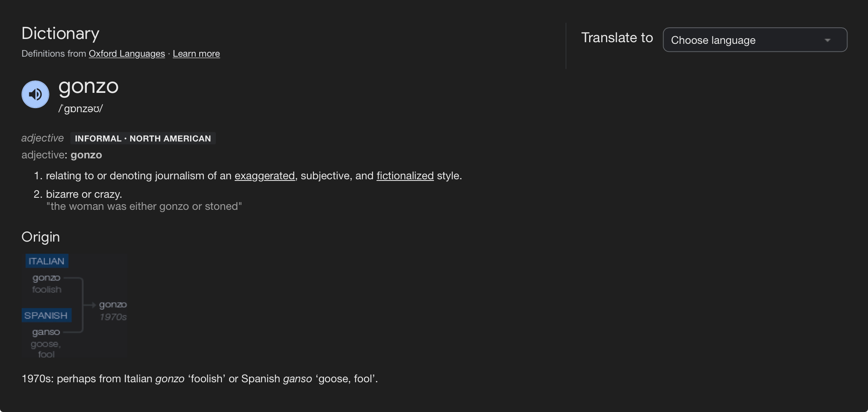The image size is (868, 412).
Task: Click the INFORMAL · NORTH AMERICAN tag
Action: 143,138
